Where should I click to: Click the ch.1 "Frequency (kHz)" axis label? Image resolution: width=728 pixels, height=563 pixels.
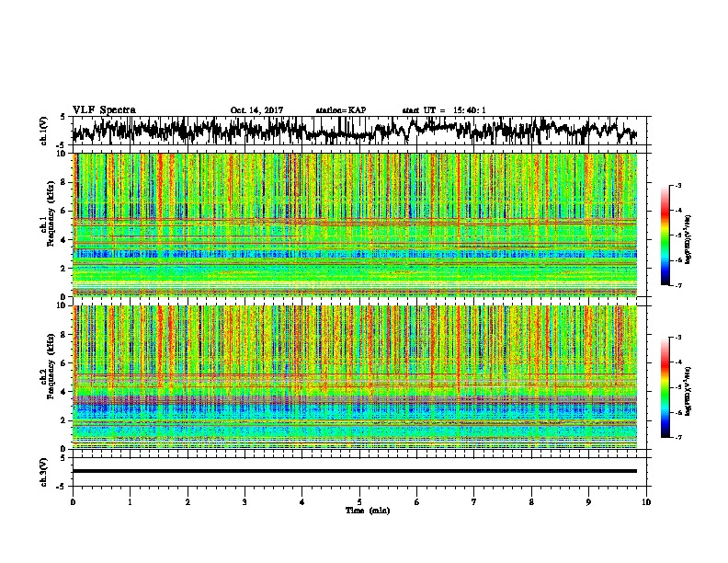(x=51, y=213)
